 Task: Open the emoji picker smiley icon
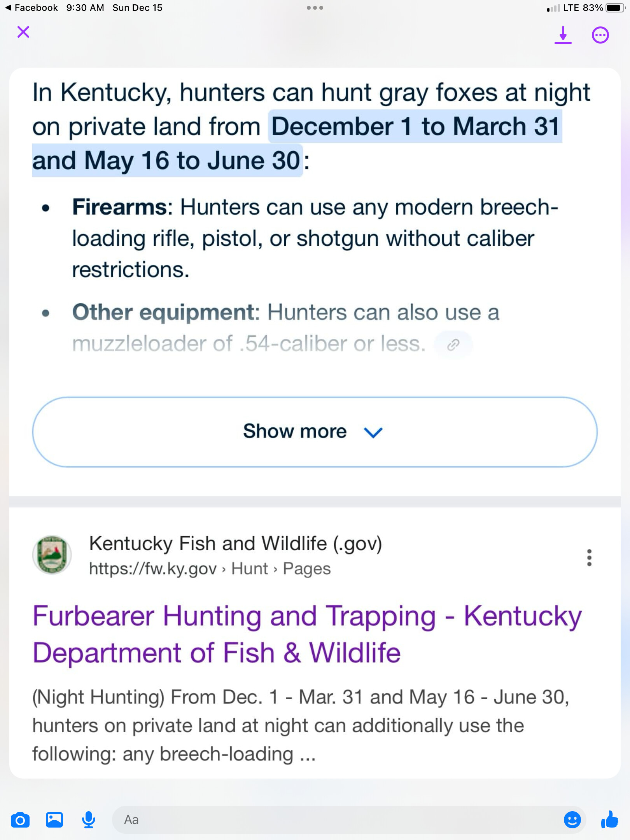(572, 820)
